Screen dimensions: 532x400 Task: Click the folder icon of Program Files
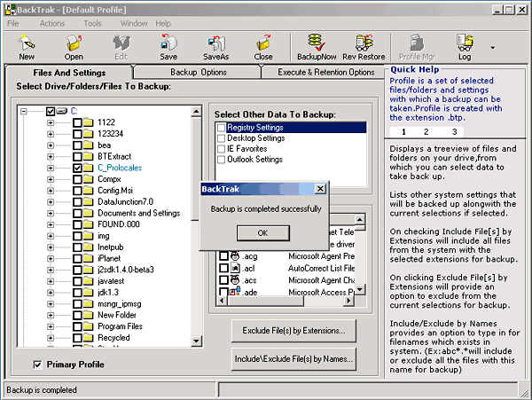click(x=88, y=326)
